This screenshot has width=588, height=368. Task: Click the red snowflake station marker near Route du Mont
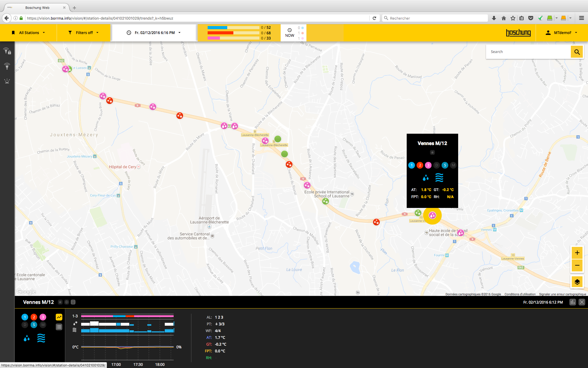(180, 116)
